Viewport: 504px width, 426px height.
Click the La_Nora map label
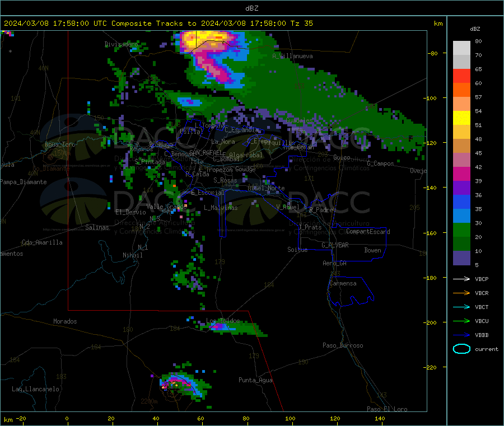(223, 142)
